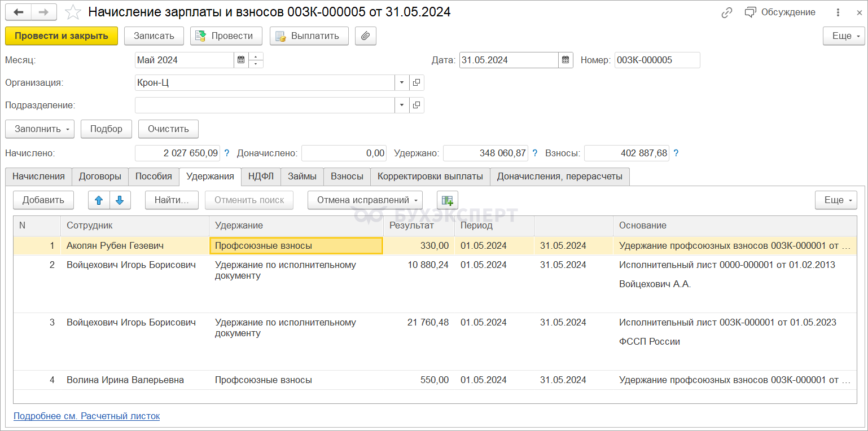Add this document to favorites with star

click(x=73, y=12)
